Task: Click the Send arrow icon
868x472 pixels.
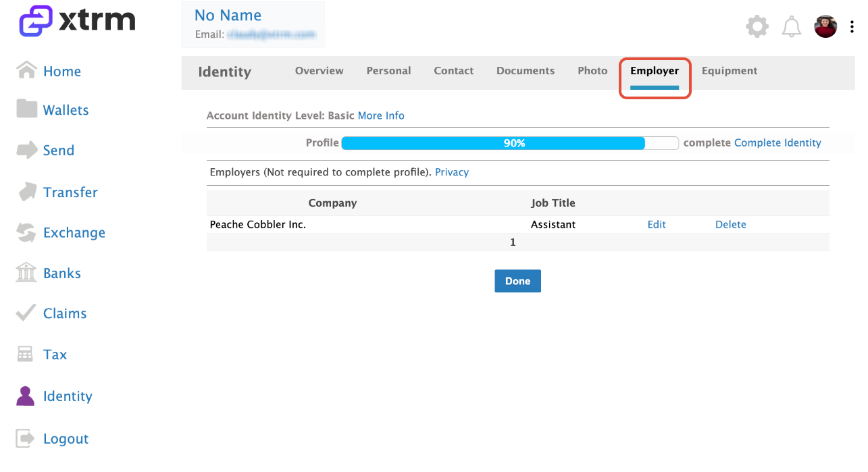Action: click(x=26, y=150)
